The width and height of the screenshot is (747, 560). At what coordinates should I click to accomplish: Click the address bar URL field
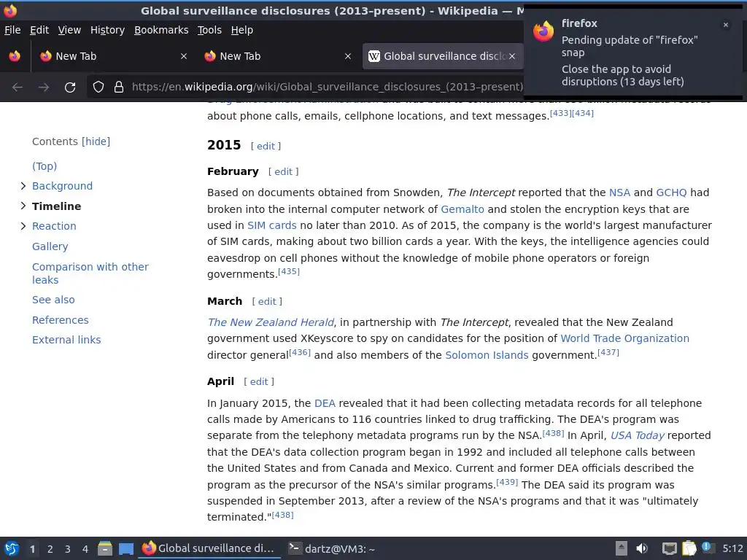pos(327,87)
